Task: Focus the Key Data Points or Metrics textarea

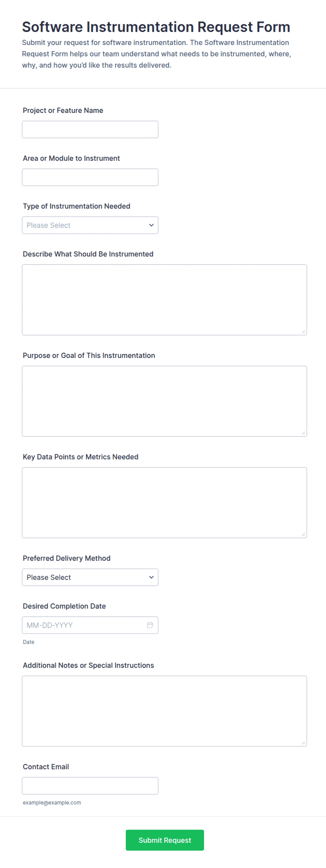Action: (164, 503)
